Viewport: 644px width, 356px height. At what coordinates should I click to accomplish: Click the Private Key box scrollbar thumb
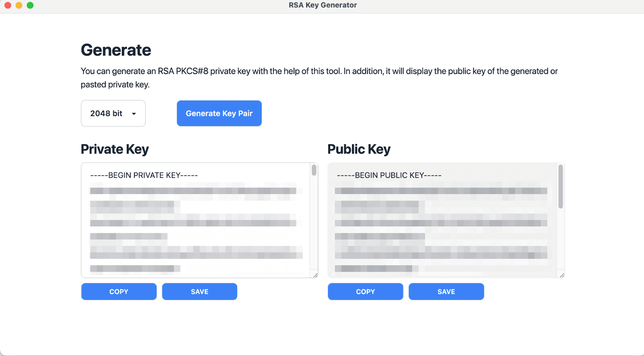[x=314, y=171]
